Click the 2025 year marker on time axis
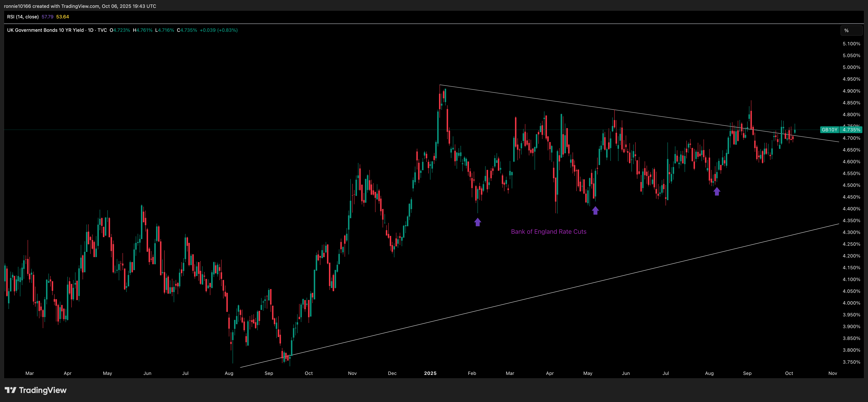Screen dimensions: 868x402 click(430, 373)
